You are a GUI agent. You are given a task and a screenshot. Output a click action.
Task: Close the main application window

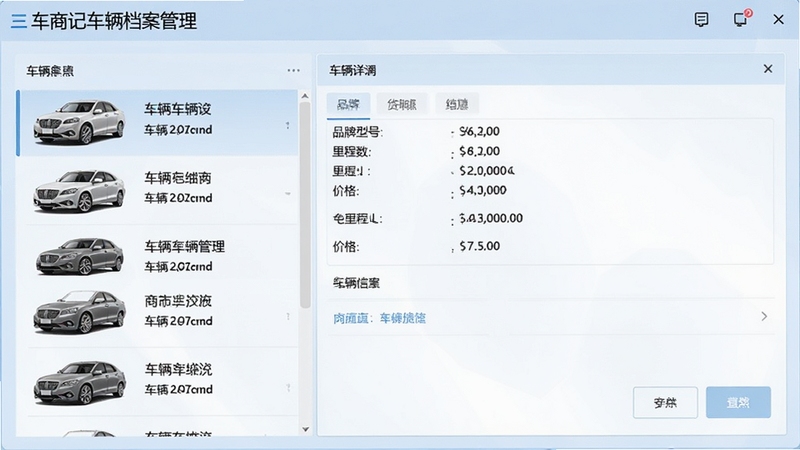[778, 19]
